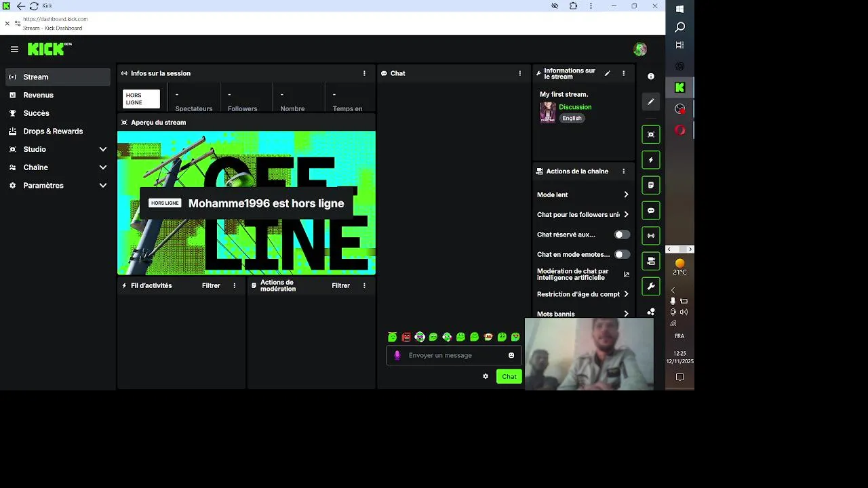Click the Discussion category thumbnail image
The height and width of the screenshot is (488, 868).
547,113
